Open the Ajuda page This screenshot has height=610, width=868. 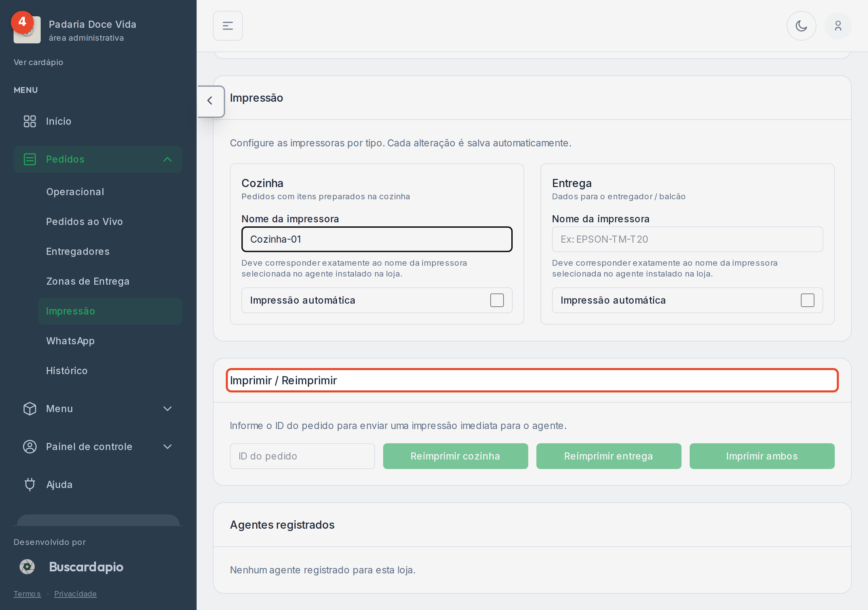click(x=98, y=484)
